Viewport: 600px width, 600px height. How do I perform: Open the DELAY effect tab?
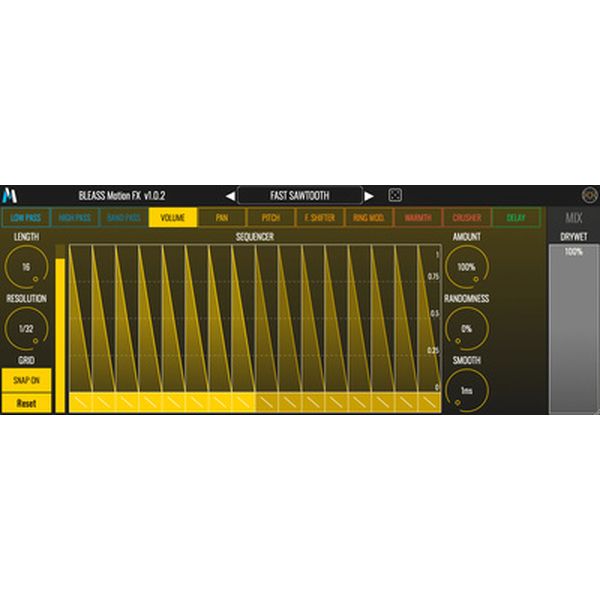[516, 217]
